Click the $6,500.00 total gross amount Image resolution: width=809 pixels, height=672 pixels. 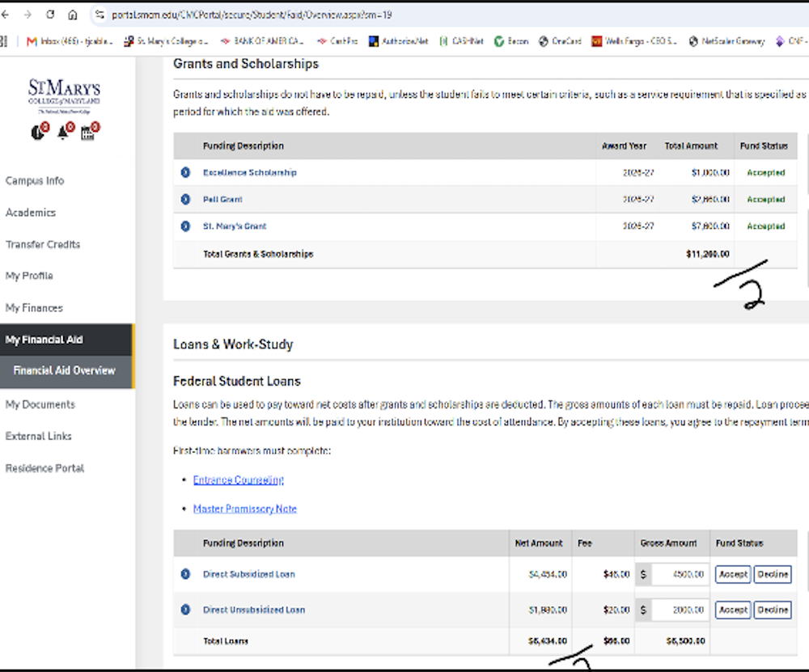pyautogui.click(x=685, y=641)
